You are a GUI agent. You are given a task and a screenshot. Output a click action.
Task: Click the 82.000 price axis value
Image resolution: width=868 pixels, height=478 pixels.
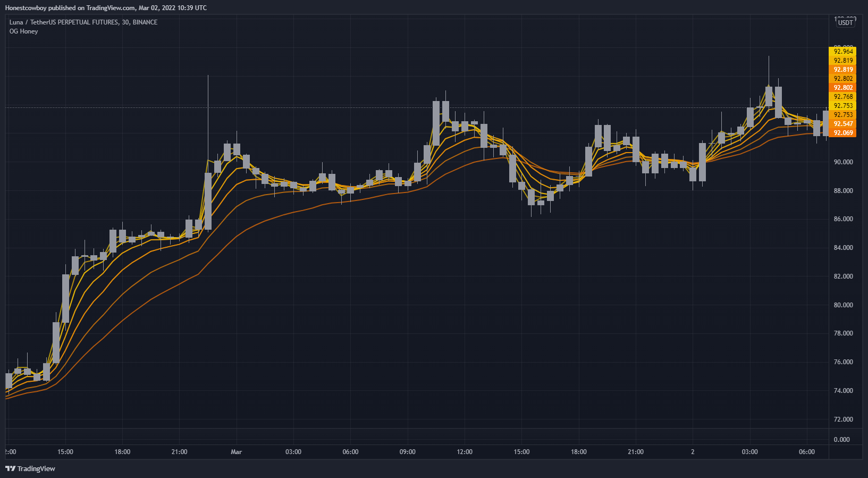(844, 276)
